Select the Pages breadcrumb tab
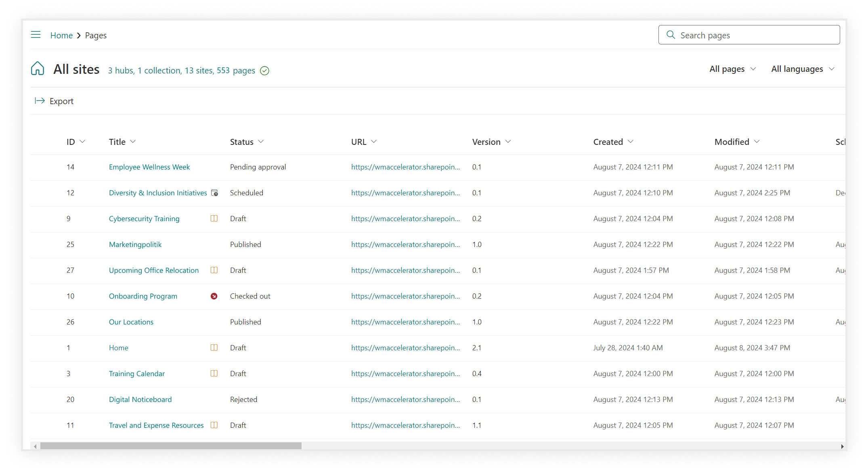Screen dimensions: 868x473 (96, 35)
